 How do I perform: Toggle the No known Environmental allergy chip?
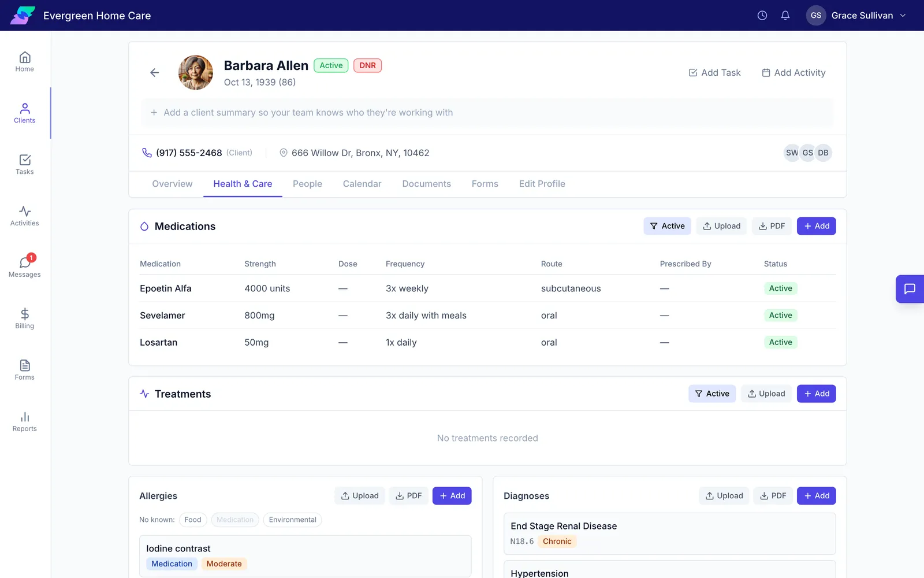[292, 520]
